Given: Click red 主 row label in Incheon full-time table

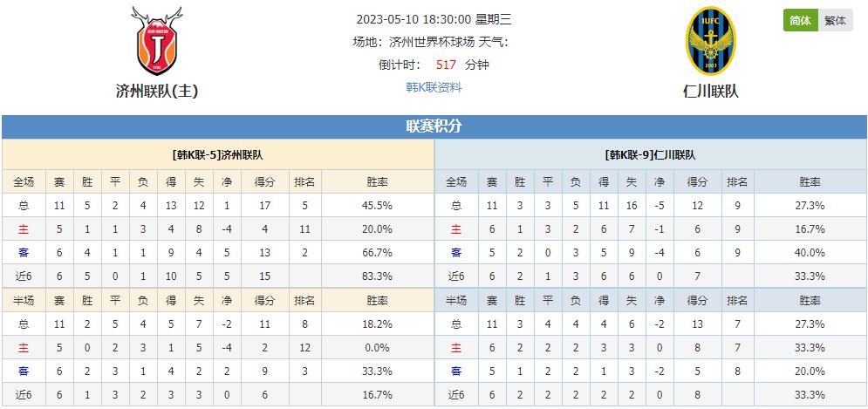Looking at the screenshot, I should (456, 229).
